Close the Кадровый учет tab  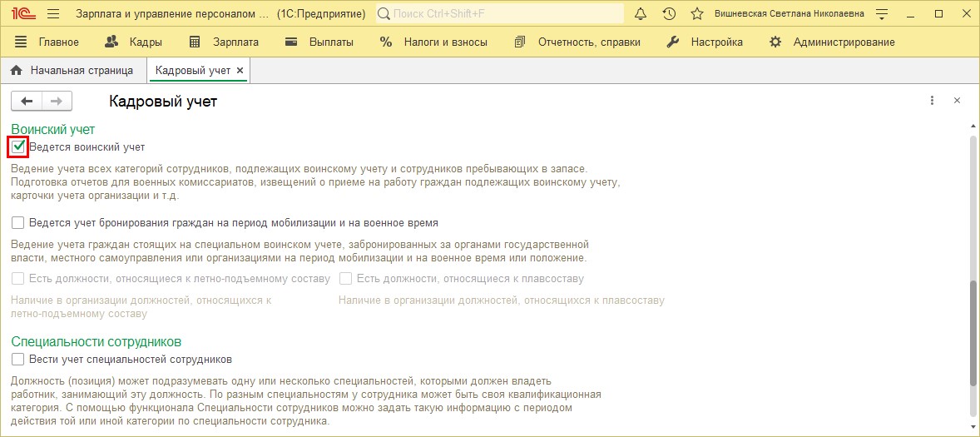click(240, 71)
